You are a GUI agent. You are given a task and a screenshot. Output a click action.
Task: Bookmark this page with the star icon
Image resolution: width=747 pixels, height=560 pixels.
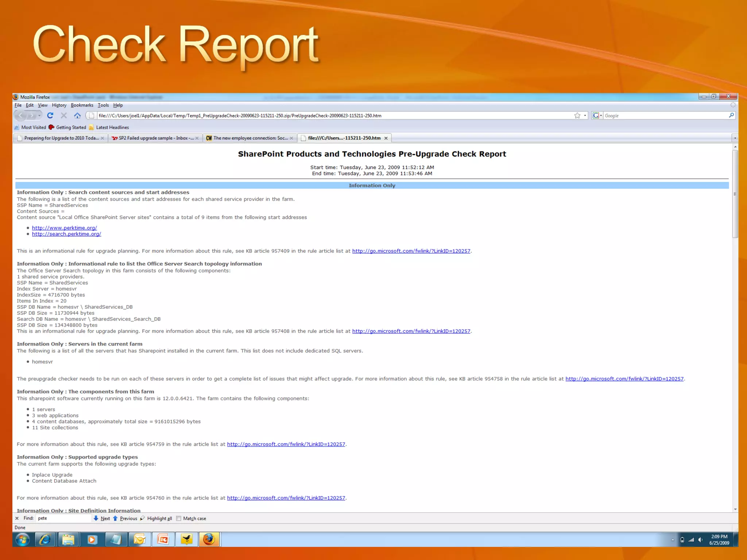(x=577, y=116)
